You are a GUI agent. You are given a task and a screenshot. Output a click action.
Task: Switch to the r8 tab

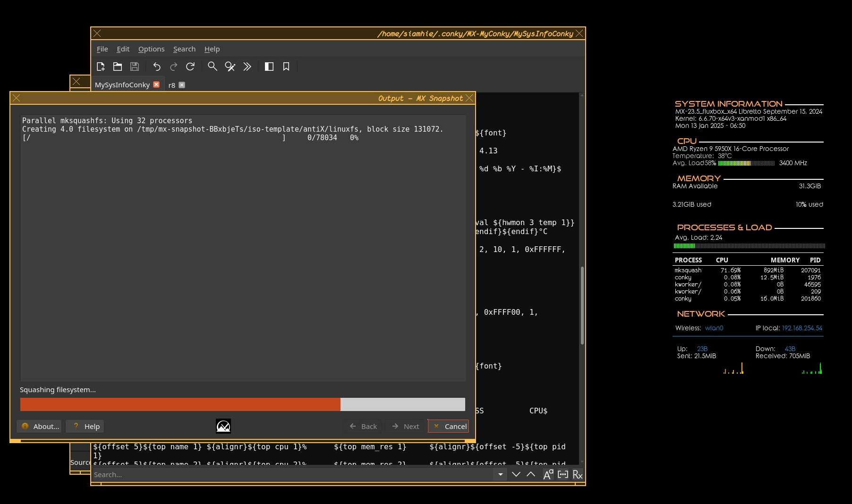(172, 85)
